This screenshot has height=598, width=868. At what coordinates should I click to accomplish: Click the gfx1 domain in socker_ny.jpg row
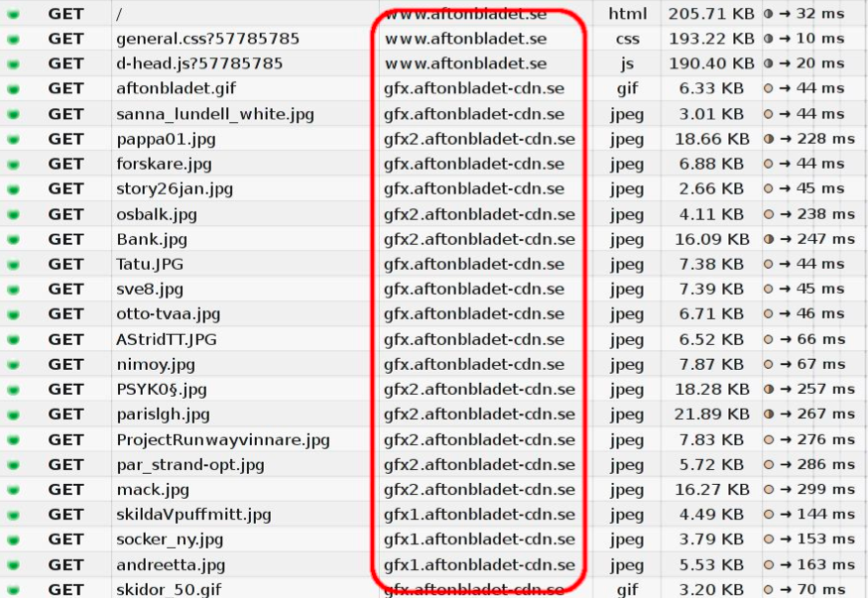tap(479, 539)
